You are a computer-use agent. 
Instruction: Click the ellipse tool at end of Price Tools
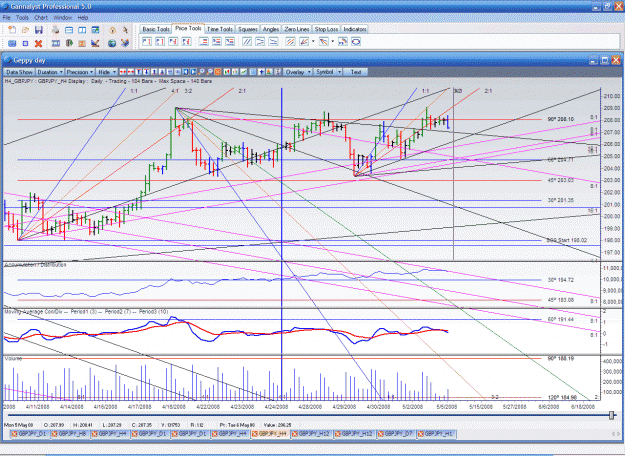356,41
